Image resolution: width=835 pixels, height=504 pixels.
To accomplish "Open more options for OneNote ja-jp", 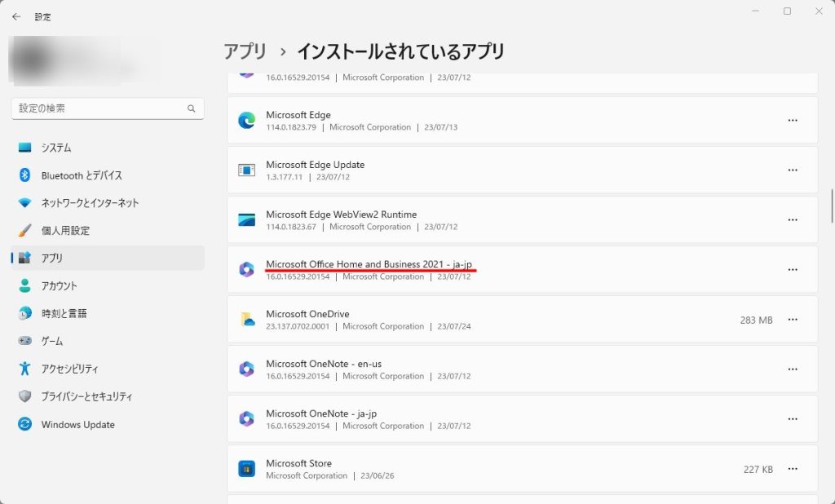I will [x=793, y=419].
